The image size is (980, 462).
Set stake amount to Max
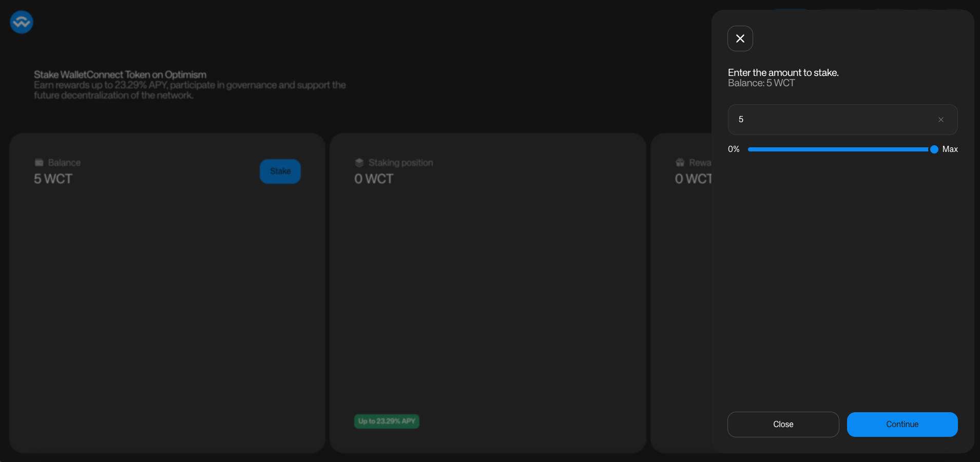coord(950,149)
